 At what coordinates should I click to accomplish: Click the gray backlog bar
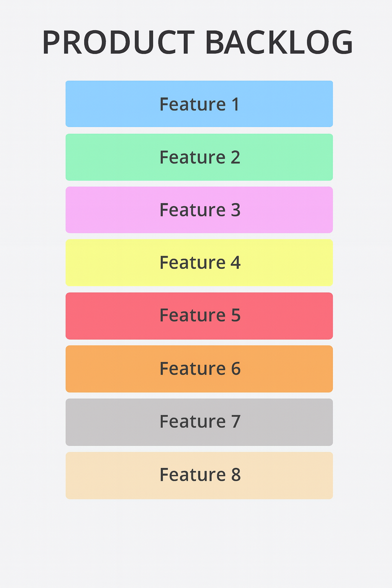(x=115, y=422)
